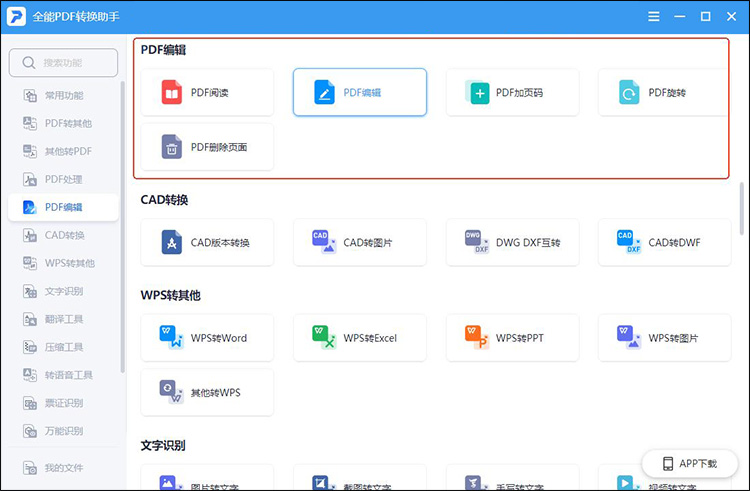750x491 pixels.
Task: Open 我的文件 at the sidebar bottom
Action: tap(63, 468)
